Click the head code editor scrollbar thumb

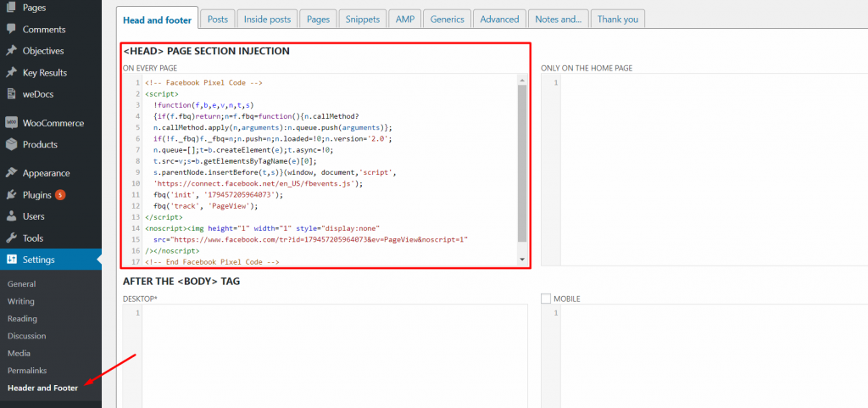[522, 164]
